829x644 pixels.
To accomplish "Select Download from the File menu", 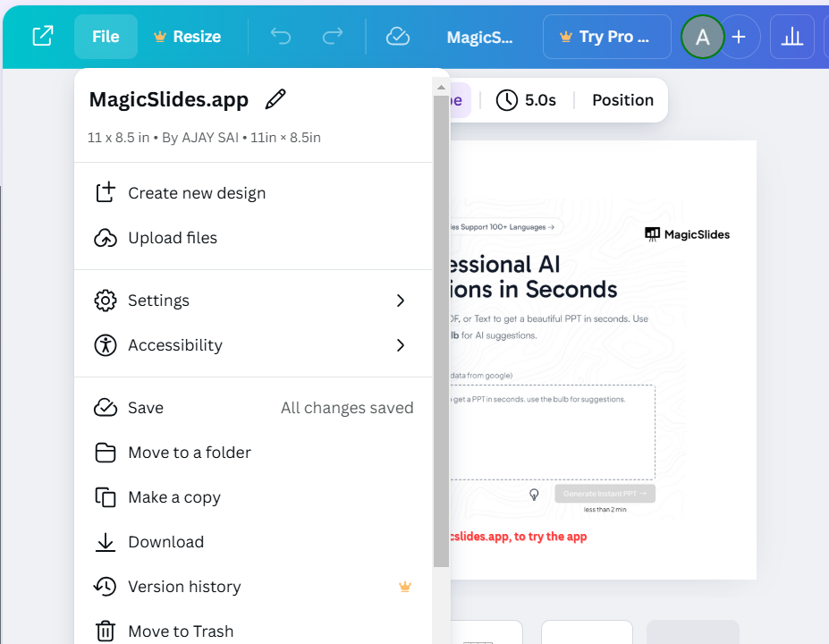I will coord(253,542).
